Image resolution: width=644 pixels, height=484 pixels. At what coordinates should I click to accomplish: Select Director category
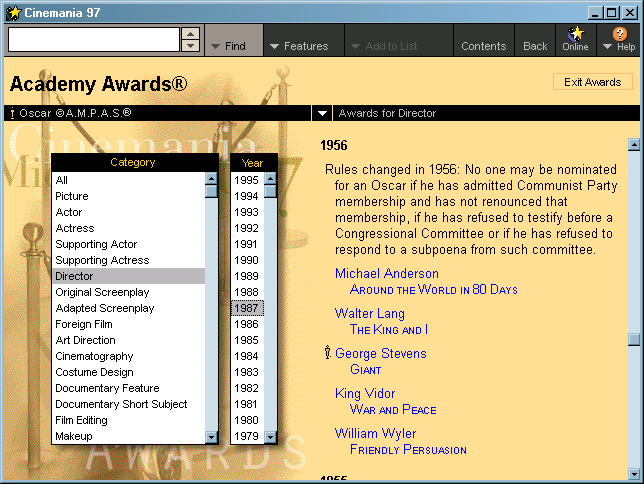129,276
